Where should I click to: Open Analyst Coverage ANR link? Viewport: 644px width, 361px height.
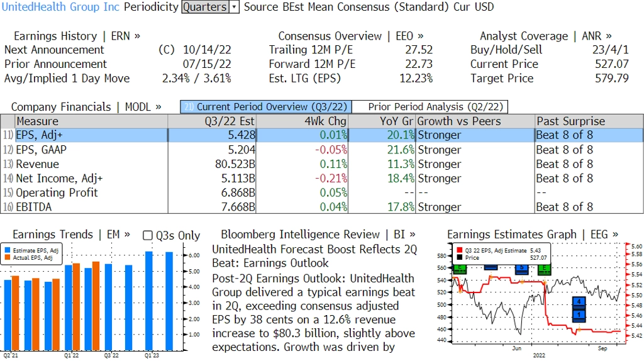click(x=545, y=36)
